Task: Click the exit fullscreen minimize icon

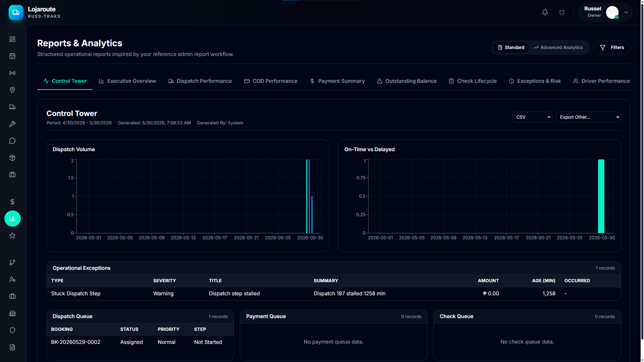Action: point(562,12)
